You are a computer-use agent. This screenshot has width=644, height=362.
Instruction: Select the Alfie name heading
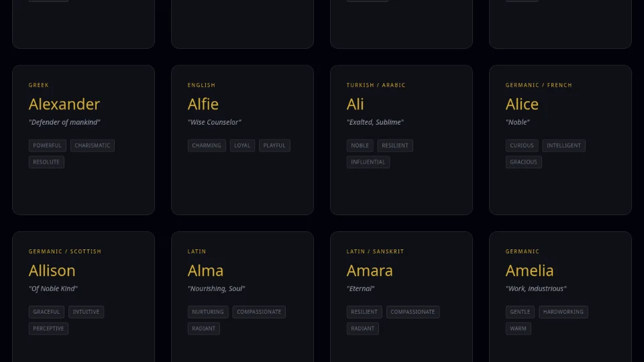203,105
